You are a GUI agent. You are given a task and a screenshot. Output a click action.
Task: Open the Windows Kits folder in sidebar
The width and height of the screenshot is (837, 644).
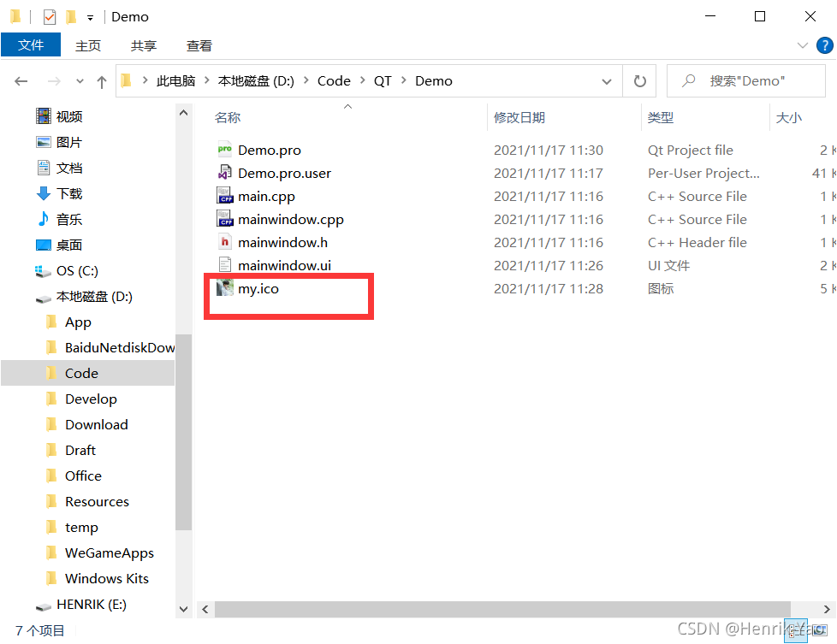coord(98,578)
